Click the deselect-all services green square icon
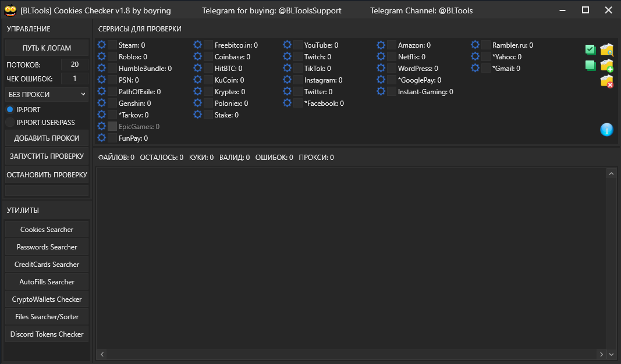The width and height of the screenshot is (621, 364). [x=590, y=65]
